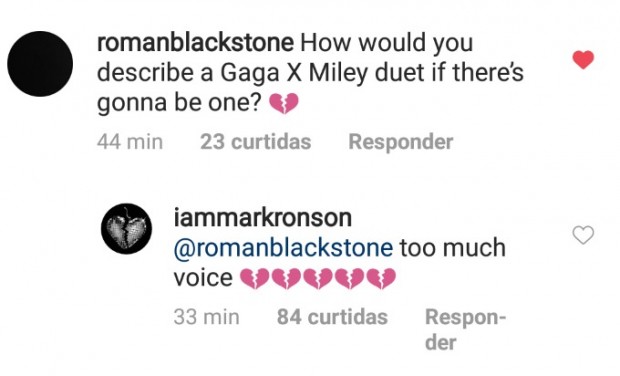Unlike romanblackstone's comment with the red heart
Screen dimensions: 620x376
pos(583,60)
